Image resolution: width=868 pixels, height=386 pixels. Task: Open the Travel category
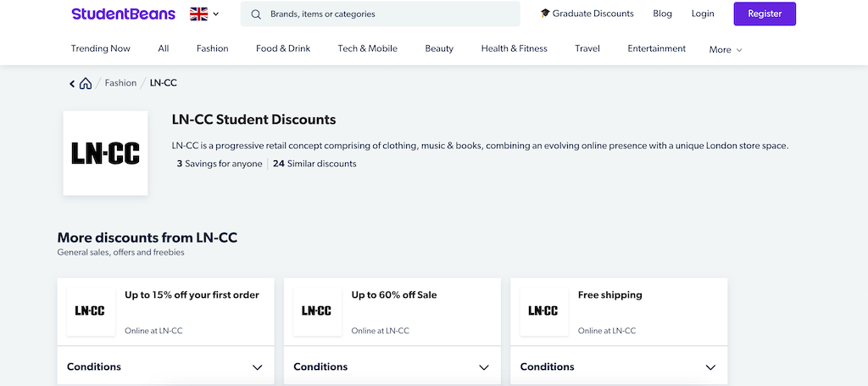click(587, 48)
